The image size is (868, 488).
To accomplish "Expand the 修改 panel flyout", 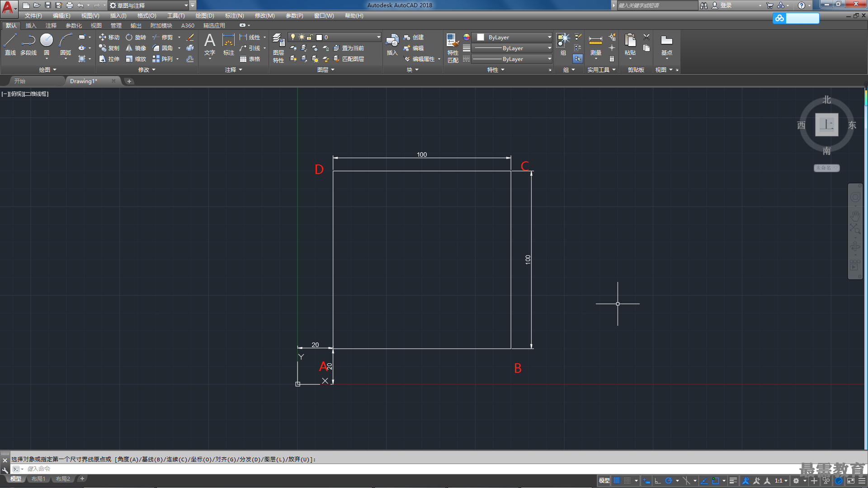I will (147, 70).
